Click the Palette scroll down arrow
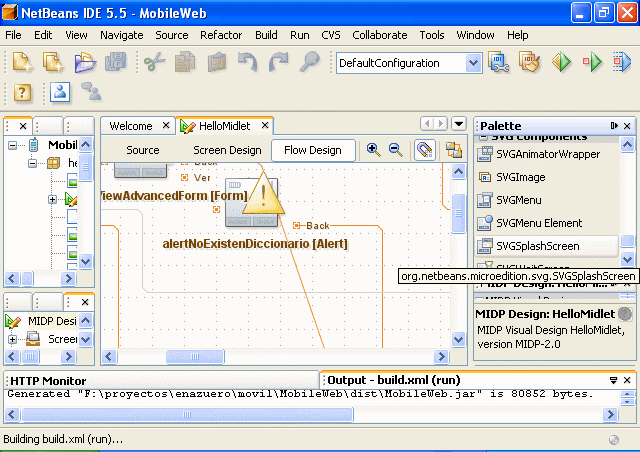 [627, 259]
